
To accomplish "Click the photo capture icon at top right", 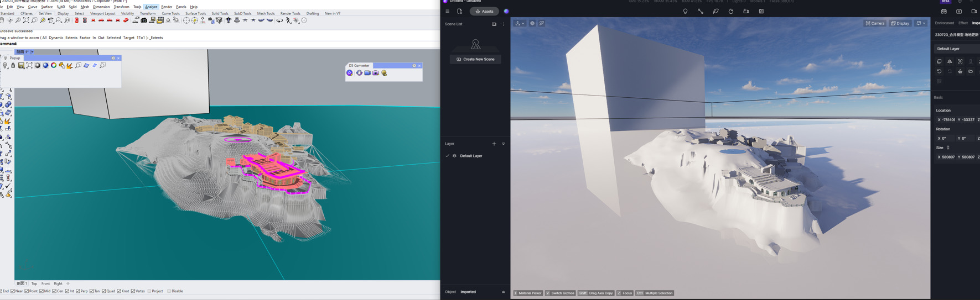I will (959, 11).
